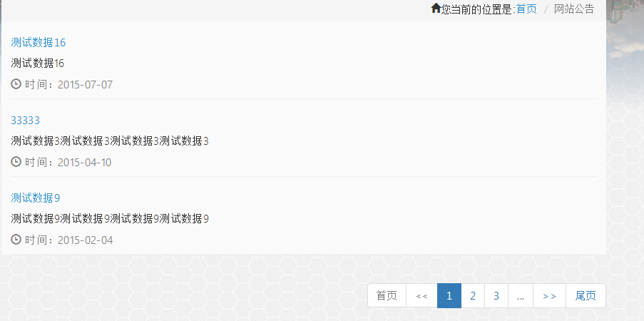This screenshot has width=644, height=321.
Task: Click the 测试数据16 description text
Action: [37, 63]
